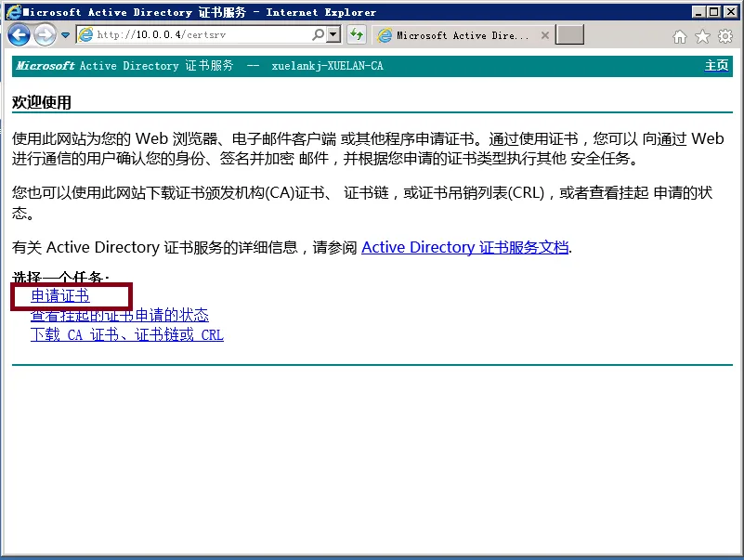Open the Home page icon
The width and height of the screenshot is (744, 560).
pyautogui.click(x=680, y=36)
